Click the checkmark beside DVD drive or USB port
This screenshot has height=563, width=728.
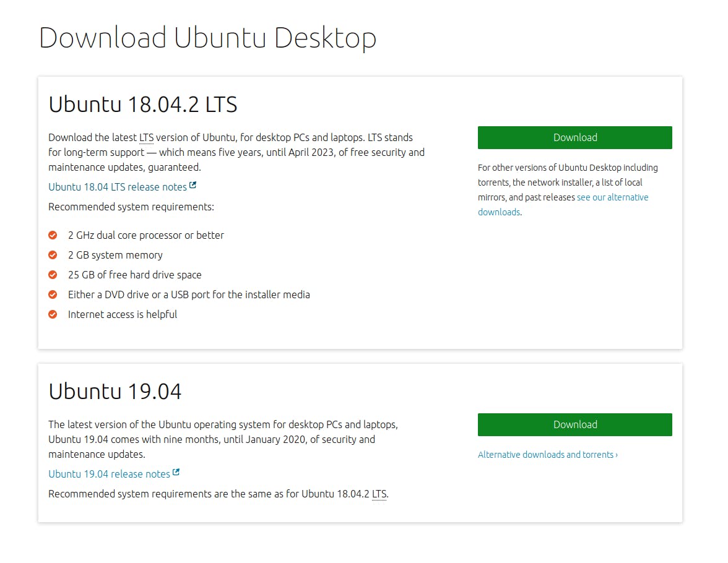53,294
